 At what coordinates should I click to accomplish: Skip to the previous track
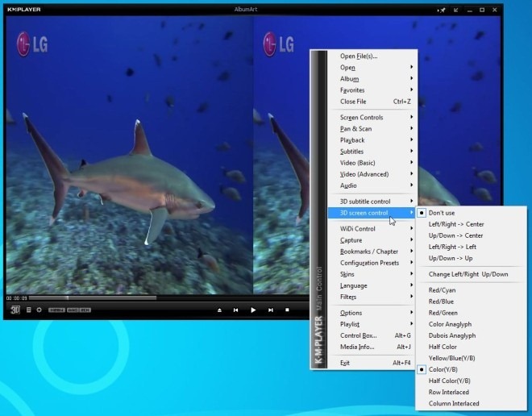click(236, 310)
